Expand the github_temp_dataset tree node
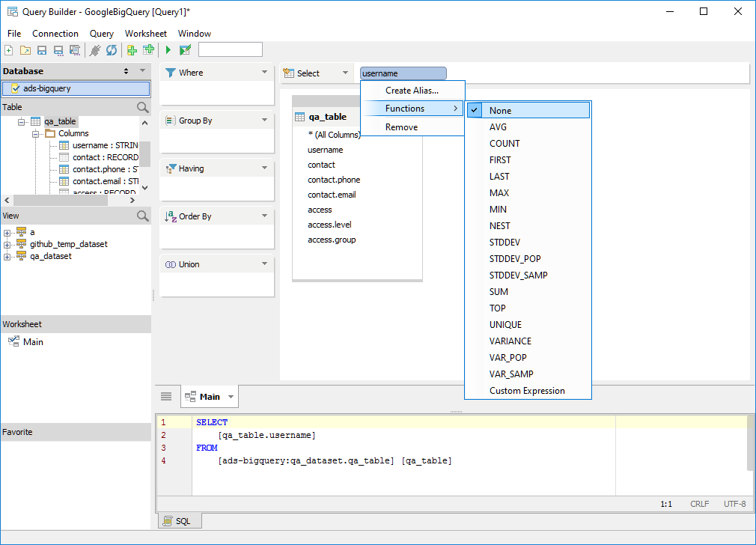The width and height of the screenshot is (756, 545). [x=7, y=245]
